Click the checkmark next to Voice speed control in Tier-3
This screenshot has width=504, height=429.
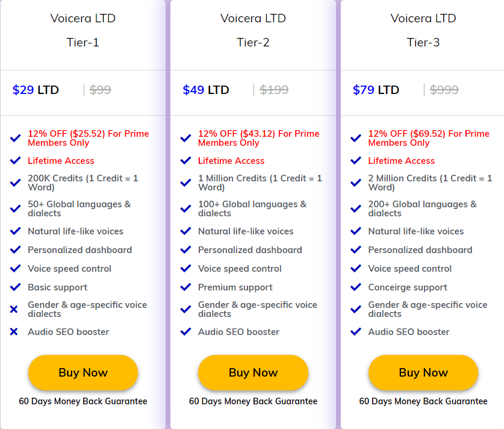tap(356, 269)
